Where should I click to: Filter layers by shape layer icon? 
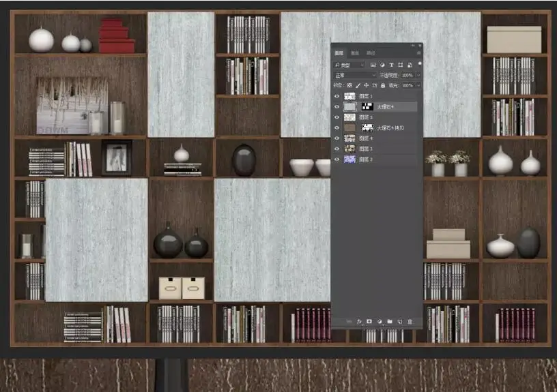(x=401, y=65)
